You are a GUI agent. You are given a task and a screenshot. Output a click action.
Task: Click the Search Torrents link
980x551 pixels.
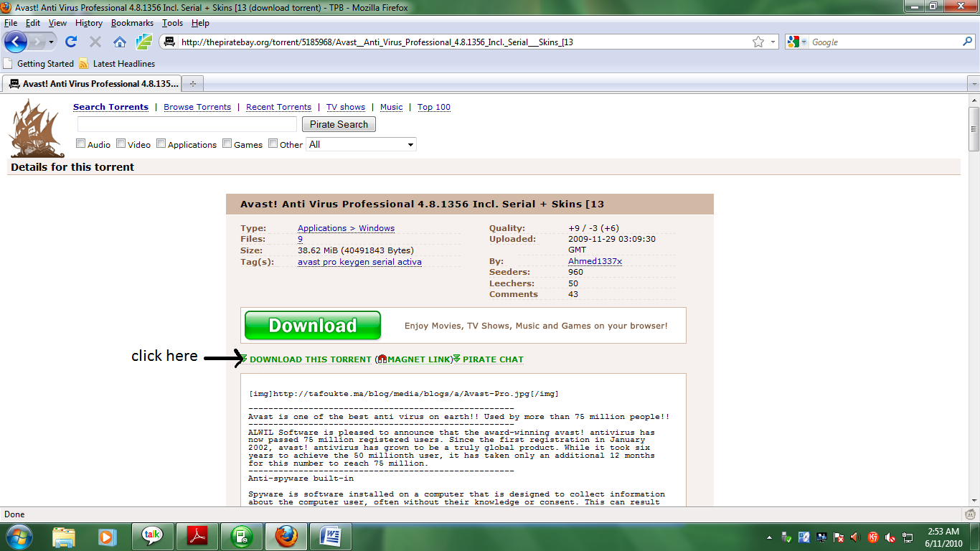[110, 107]
